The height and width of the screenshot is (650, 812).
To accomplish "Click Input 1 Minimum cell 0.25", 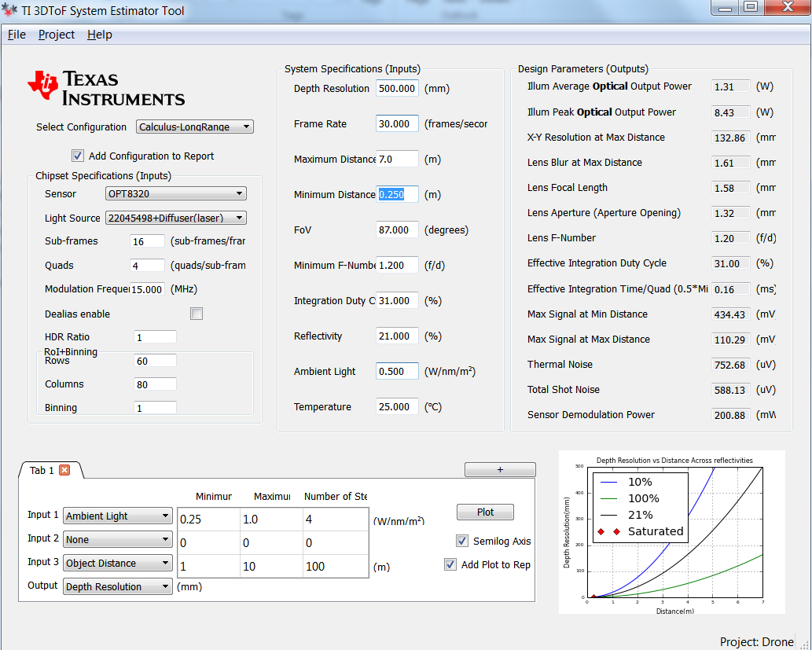I will coord(209,520).
